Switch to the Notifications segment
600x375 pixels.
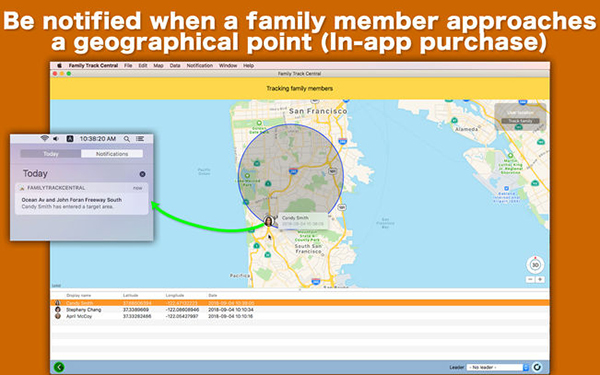[112, 154]
